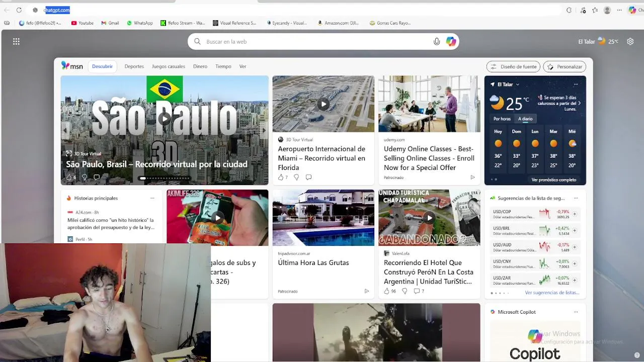Switch weather forecast to A diario
The height and width of the screenshot is (362, 644).
point(525,119)
